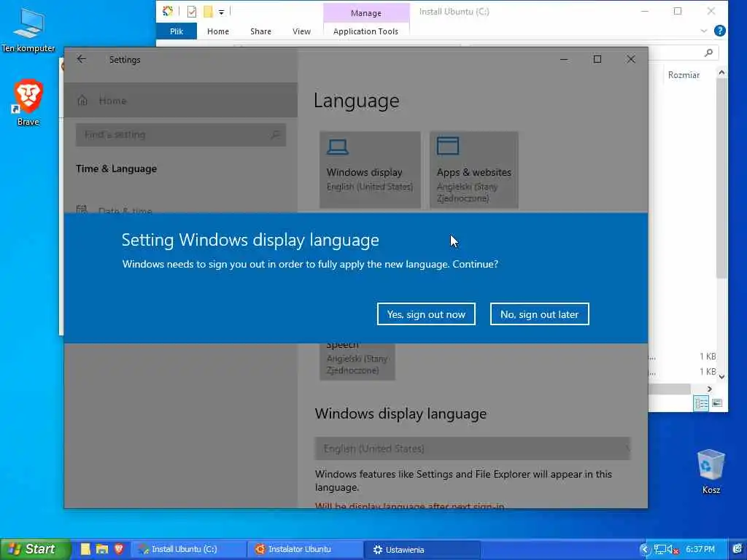
Task: Select the Manage contextual tab
Action: 366,13
